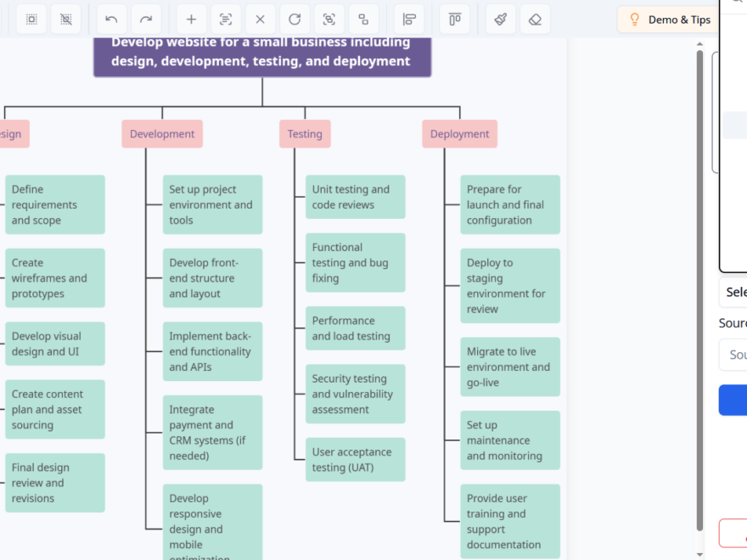Undo the last change
747x560 pixels.
pos(110,19)
